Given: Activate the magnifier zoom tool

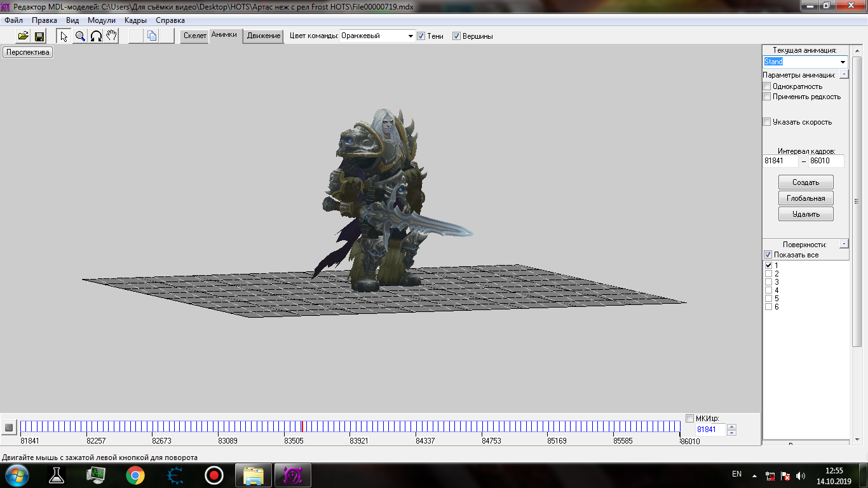Looking at the screenshot, I should pyautogui.click(x=80, y=36).
